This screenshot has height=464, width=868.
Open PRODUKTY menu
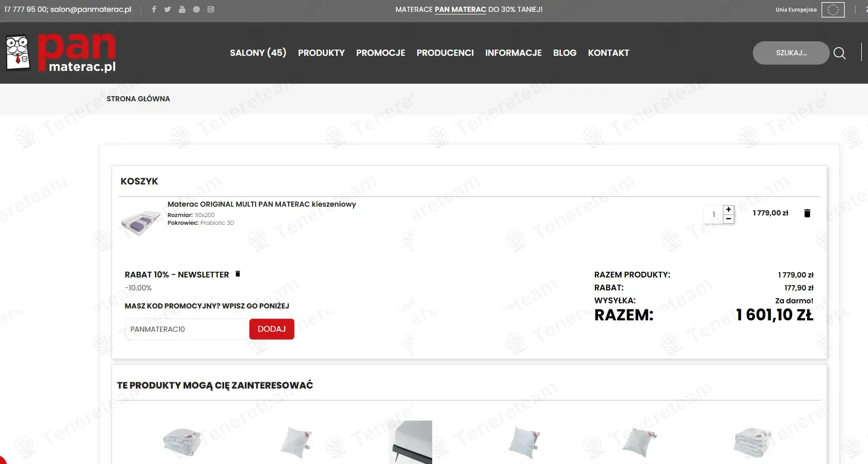[321, 53]
